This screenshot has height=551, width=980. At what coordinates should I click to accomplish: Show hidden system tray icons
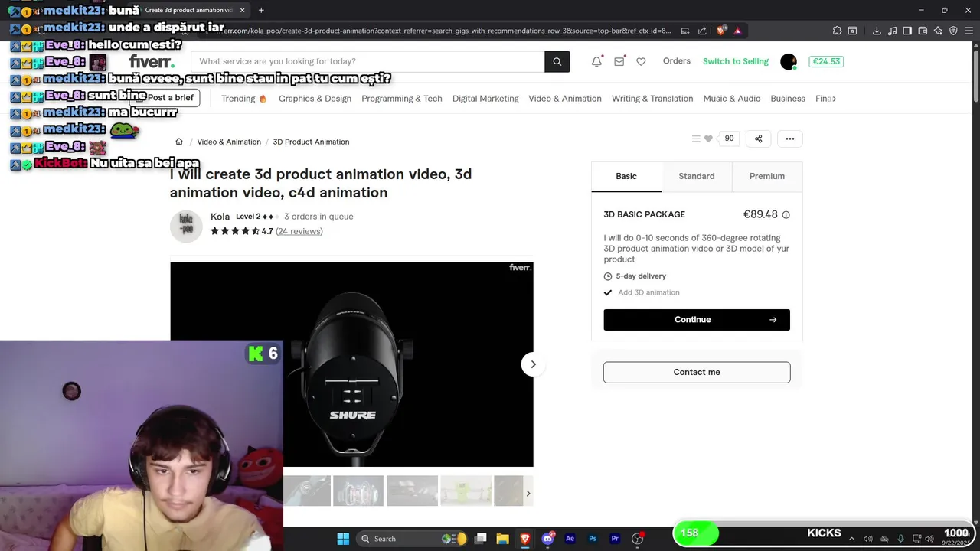tap(851, 539)
